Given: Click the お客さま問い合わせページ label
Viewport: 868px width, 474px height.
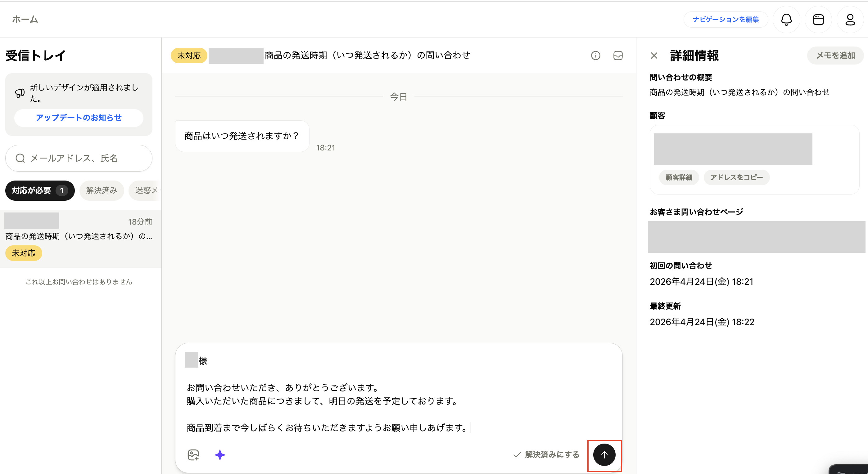Looking at the screenshot, I should tap(696, 212).
